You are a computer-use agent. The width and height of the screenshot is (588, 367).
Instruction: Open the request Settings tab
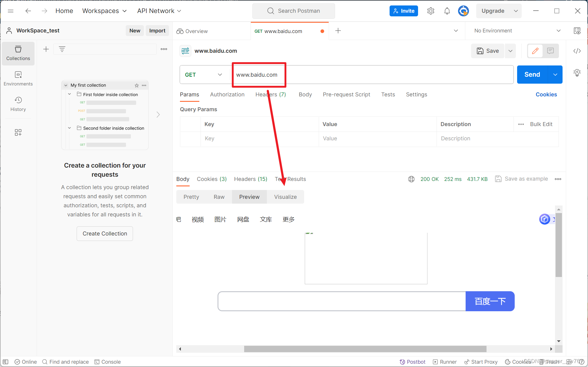pos(417,95)
